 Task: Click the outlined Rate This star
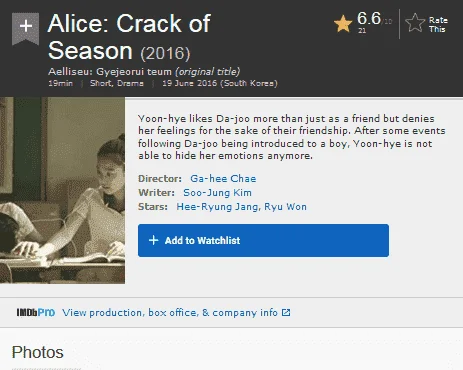[415, 23]
